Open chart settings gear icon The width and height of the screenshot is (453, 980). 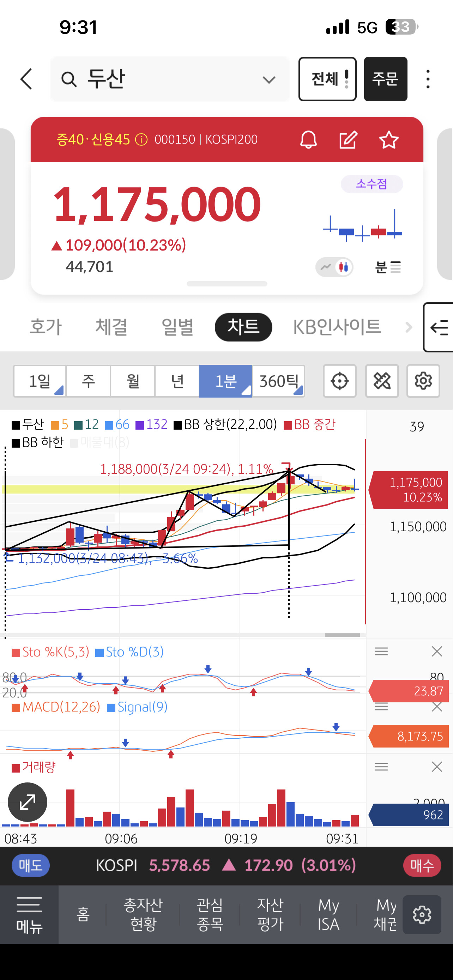[x=423, y=381]
